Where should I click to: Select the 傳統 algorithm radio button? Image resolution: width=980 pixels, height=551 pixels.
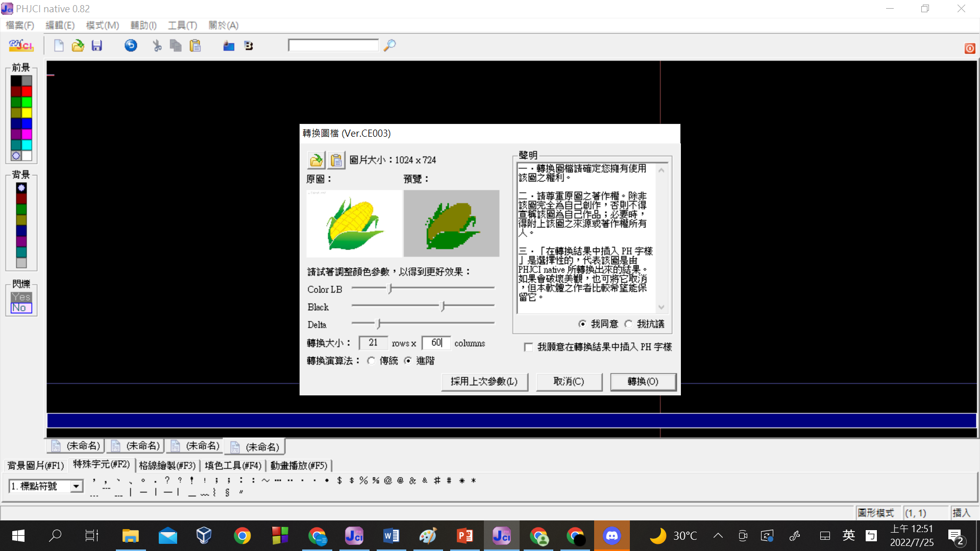click(371, 361)
